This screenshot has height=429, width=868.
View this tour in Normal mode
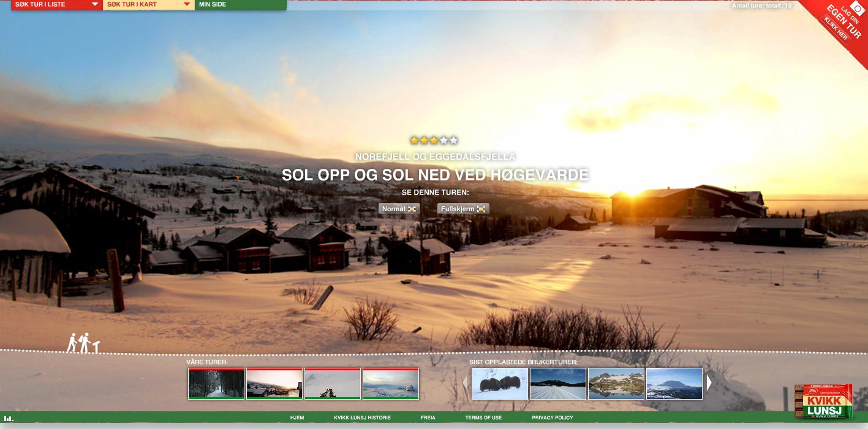tap(399, 209)
